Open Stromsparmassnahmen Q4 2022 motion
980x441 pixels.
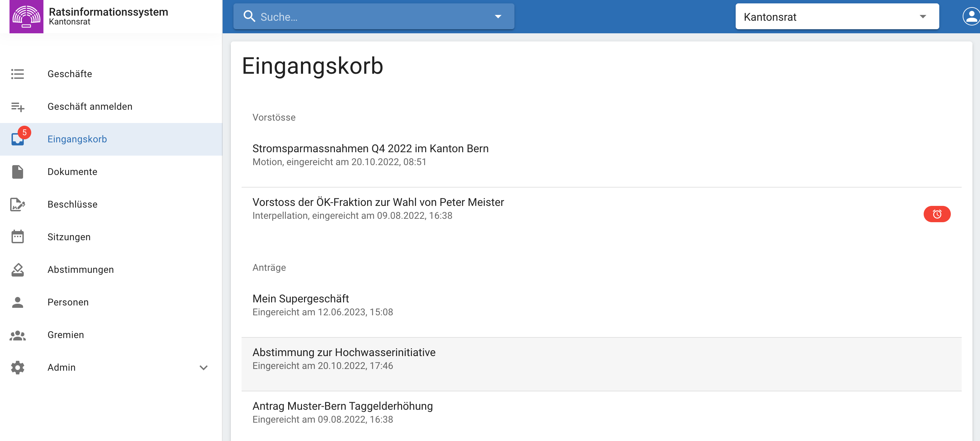pos(370,148)
